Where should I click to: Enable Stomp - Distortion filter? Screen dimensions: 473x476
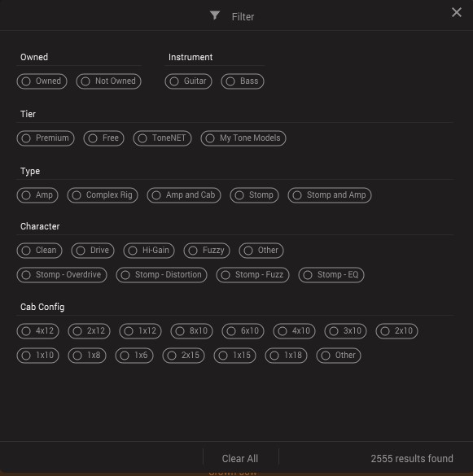162,275
